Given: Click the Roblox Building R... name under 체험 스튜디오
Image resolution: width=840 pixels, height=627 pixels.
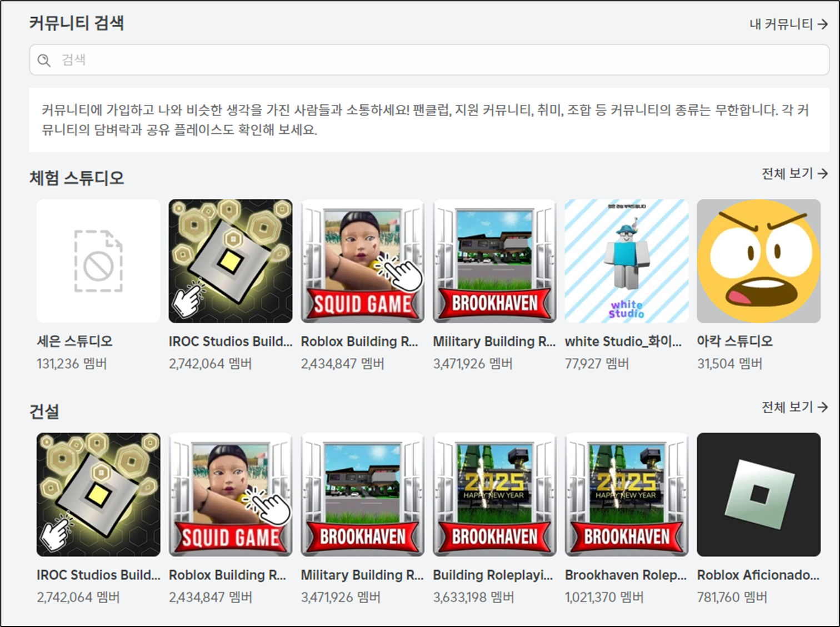Looking at the screenshot, I should point(359,342).
